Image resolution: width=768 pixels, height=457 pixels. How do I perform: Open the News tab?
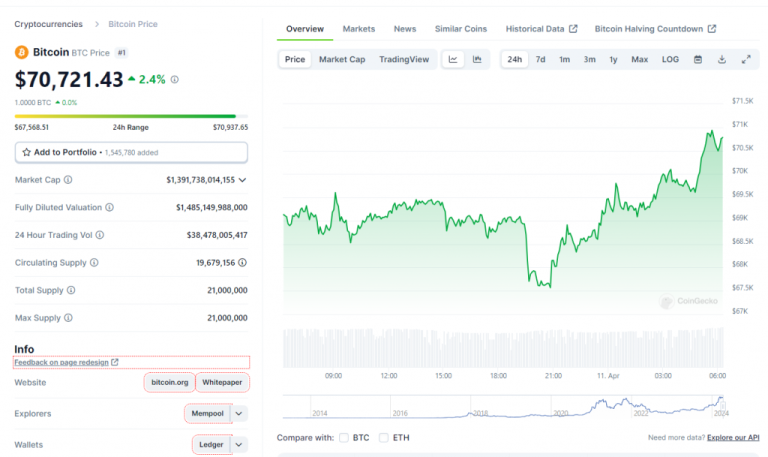tap(405, 29)
